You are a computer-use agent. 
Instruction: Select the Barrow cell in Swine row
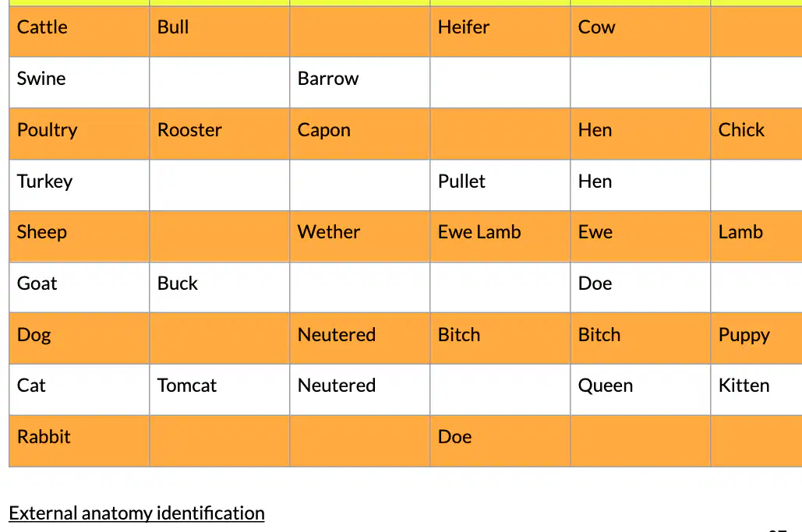359,83
